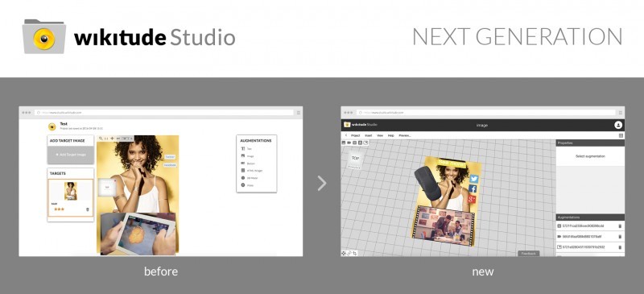This screenshot has height=294, width=644.
Task: Click the button augmentation icon in the new toolbar
Action: pos(354,143)
